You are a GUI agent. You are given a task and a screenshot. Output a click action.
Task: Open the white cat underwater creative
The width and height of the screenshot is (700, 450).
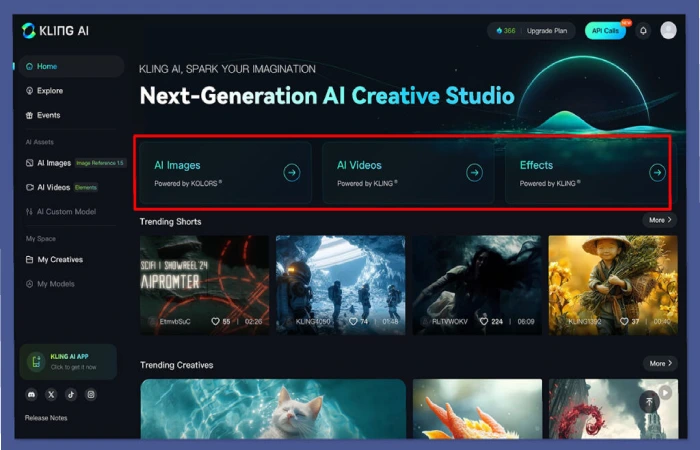273,409
